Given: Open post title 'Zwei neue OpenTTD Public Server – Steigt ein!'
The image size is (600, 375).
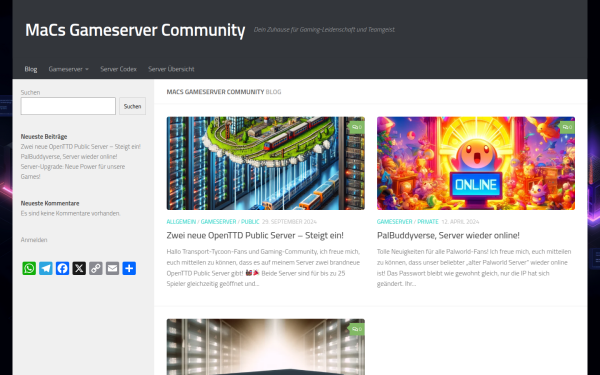Looking at the screenshot, I should point(255,235).
